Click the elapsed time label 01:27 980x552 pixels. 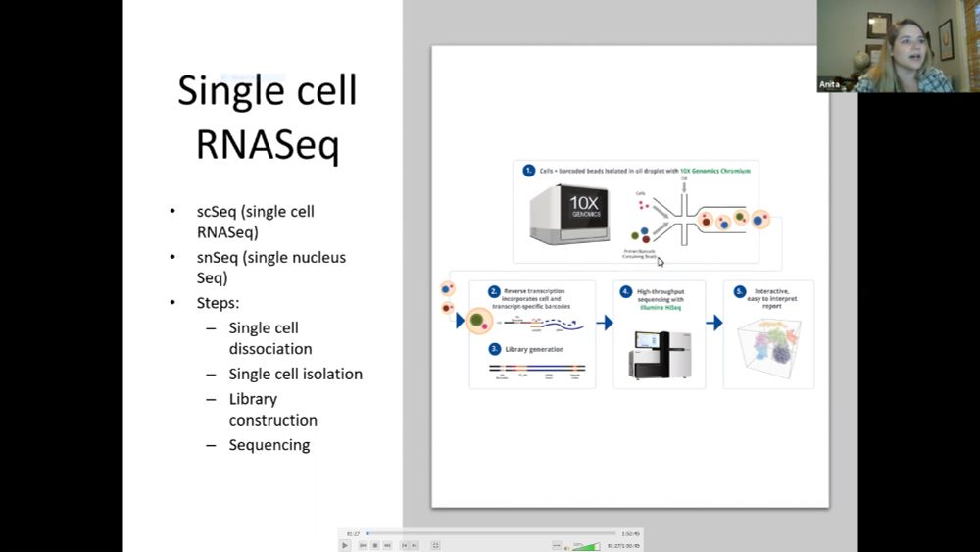click(353, 534)
